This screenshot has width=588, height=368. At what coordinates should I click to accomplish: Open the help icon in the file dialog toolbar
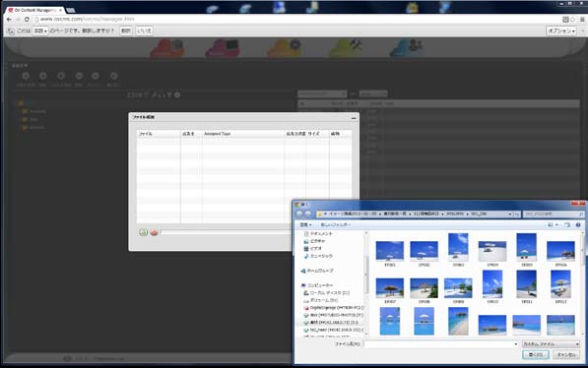[x=578, y=225]
